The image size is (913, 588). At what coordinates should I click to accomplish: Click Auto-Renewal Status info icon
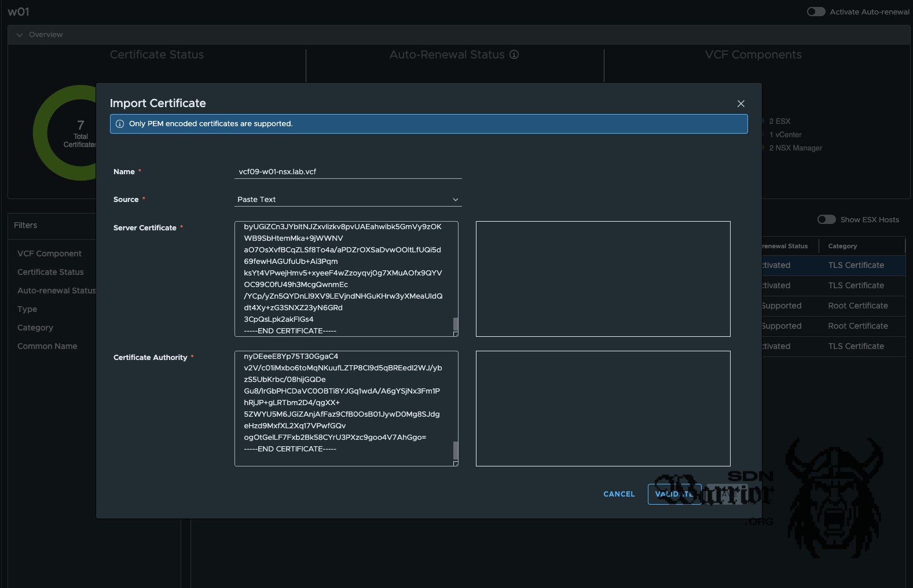pyautogui.click(x=514, y=54)
